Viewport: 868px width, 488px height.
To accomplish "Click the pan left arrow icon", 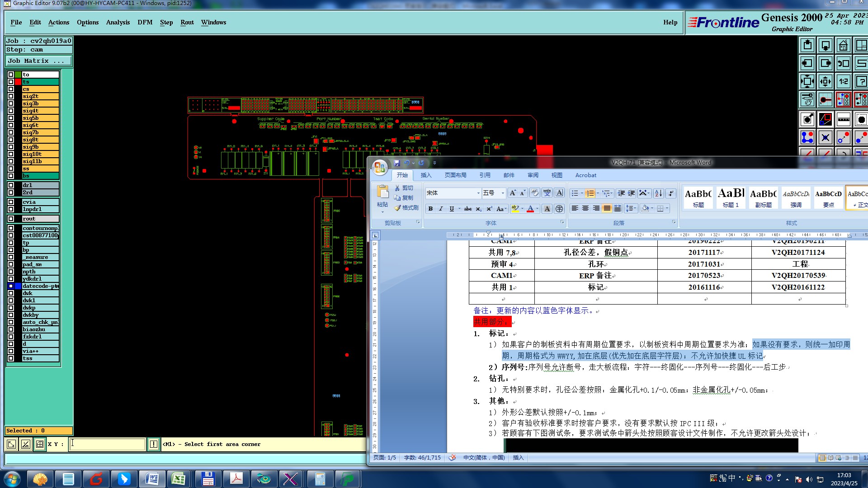I will click(807, 63).
